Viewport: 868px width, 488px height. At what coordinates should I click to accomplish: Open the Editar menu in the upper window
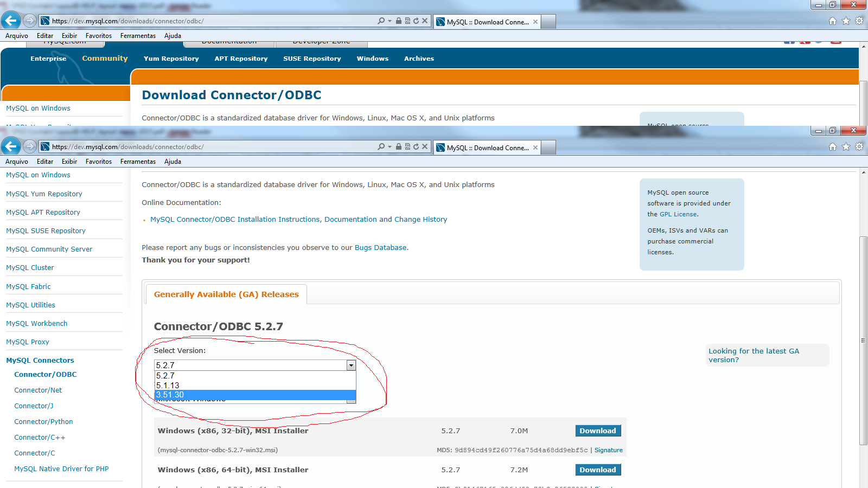(45, 36)
